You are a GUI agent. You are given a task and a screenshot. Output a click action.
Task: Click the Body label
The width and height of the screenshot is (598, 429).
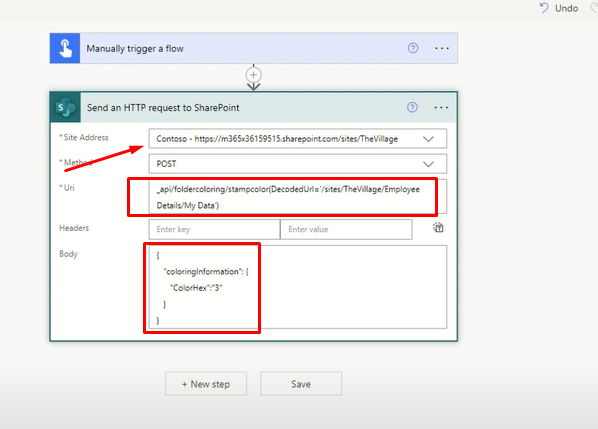pyautogui.click(x=68, y=254)
